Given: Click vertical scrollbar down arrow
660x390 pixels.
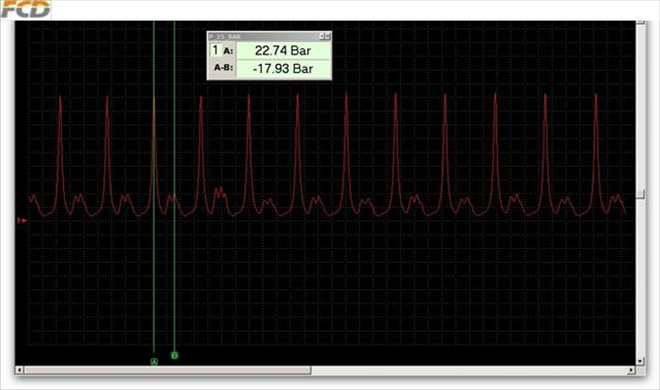Looking at the screenshot, I should click(x=640, y=361).
